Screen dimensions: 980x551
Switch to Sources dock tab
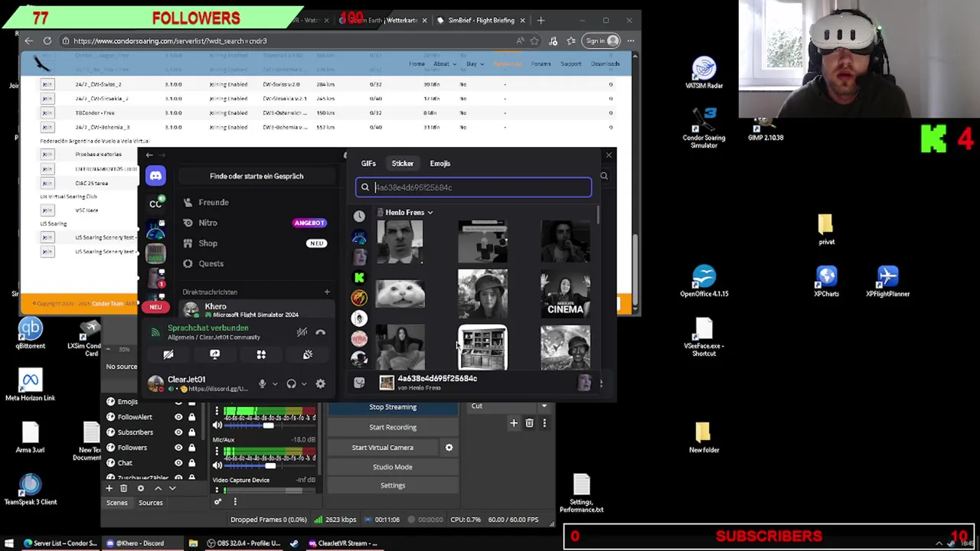tap(151, 503)
